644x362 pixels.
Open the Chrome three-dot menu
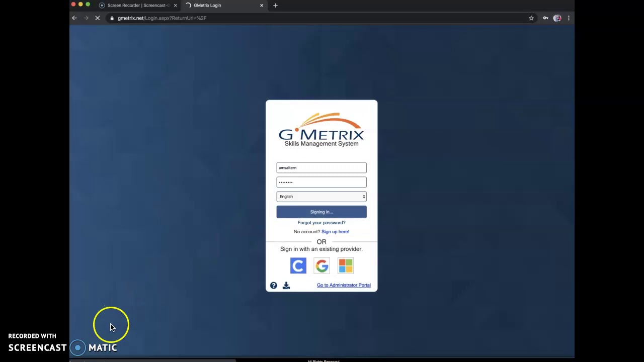(x=569, y=18)
